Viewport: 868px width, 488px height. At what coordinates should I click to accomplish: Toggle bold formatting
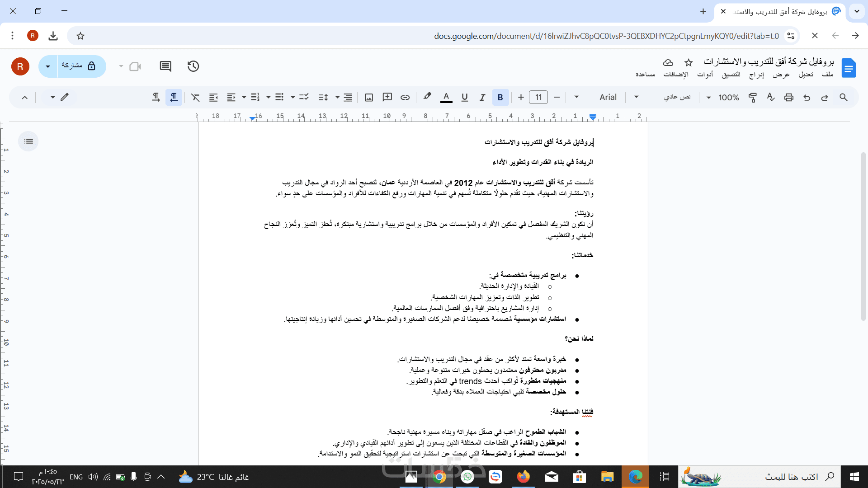tap(500, 97)
